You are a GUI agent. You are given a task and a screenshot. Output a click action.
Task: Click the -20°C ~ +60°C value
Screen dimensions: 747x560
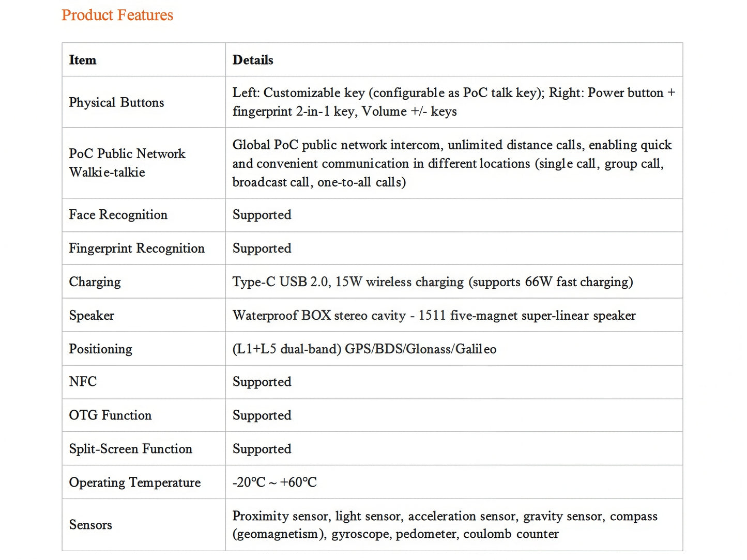pyautogui.click(x=275, y=483)
